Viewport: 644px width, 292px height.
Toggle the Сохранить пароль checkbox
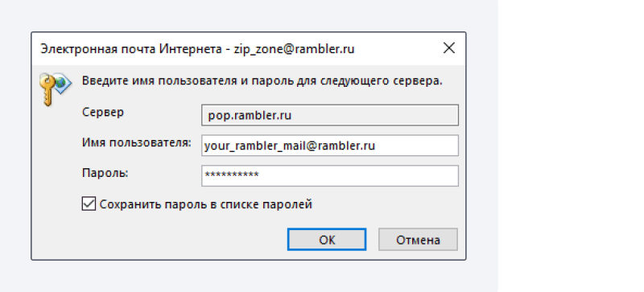(x=89, y=204)
